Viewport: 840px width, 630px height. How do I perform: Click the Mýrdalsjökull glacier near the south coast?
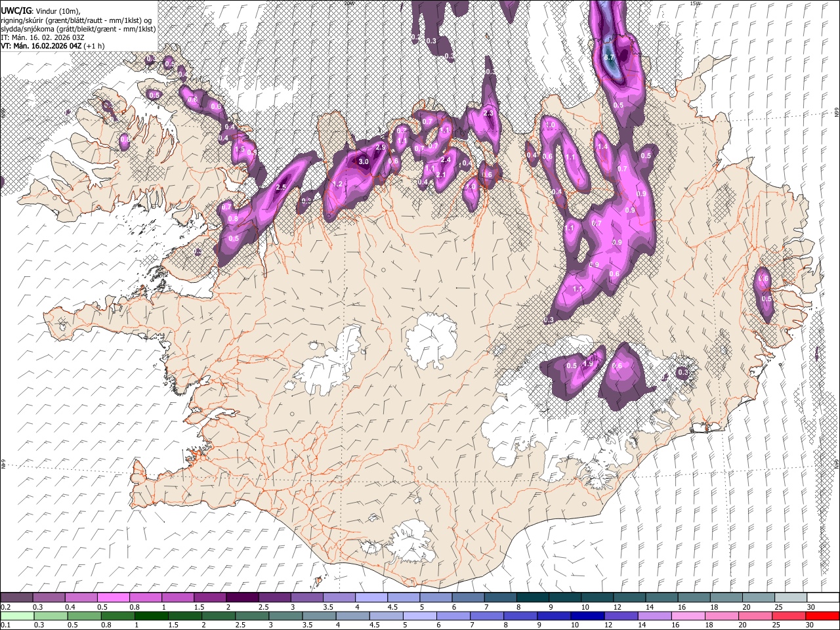(410, 542)
